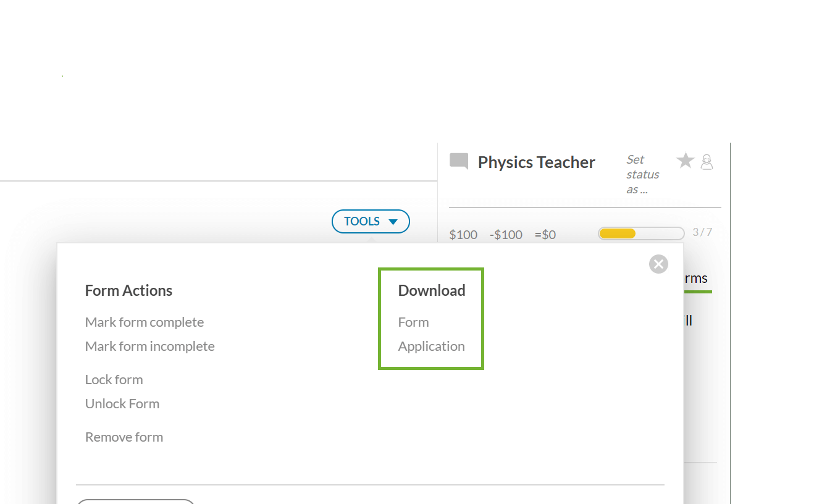Open the TOOLS dropdown menu
814x504 pixels.
coord(371,221)
